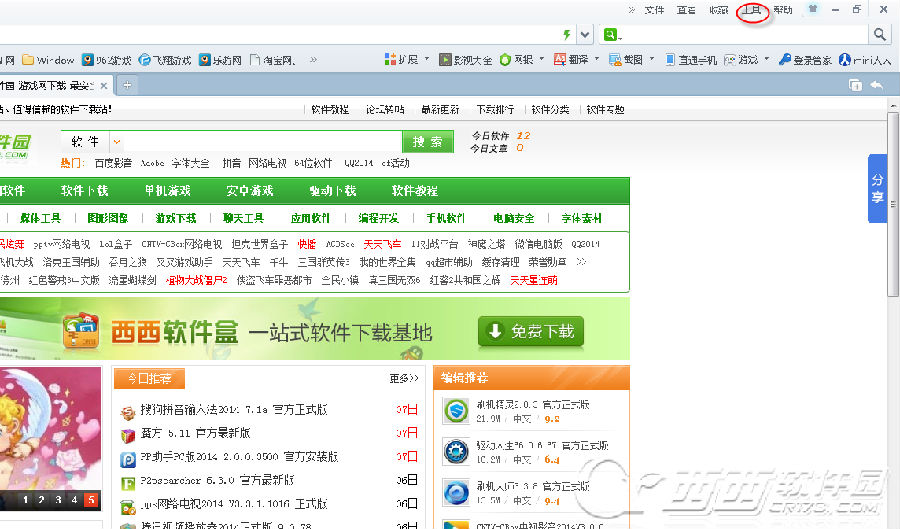This screenshot has width=900, height=529.
Task: Open the 扩展 extensions dropdown
Action: pyautogui.click(x=406, y=60)
